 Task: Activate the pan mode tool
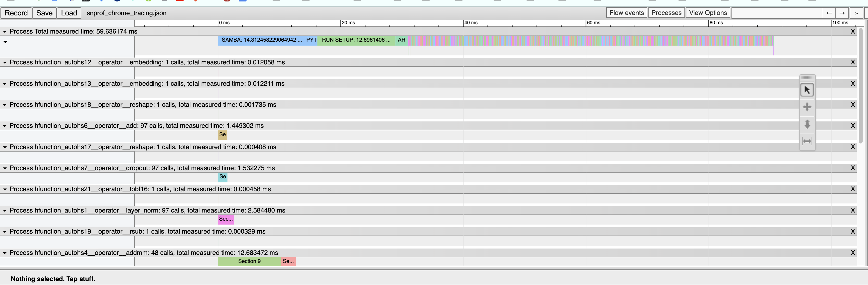[x=807, y=107]
